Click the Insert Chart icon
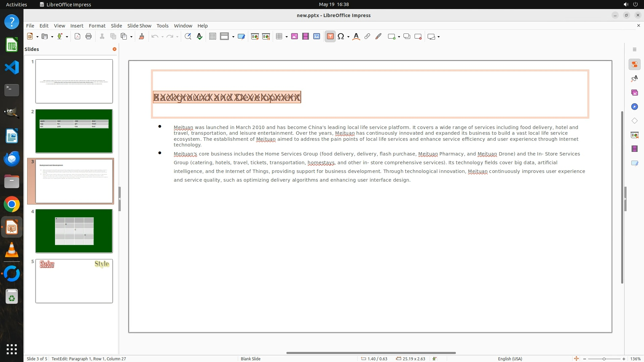The width and height of the screenshot is (644, 362). click(x=317, y=37)
